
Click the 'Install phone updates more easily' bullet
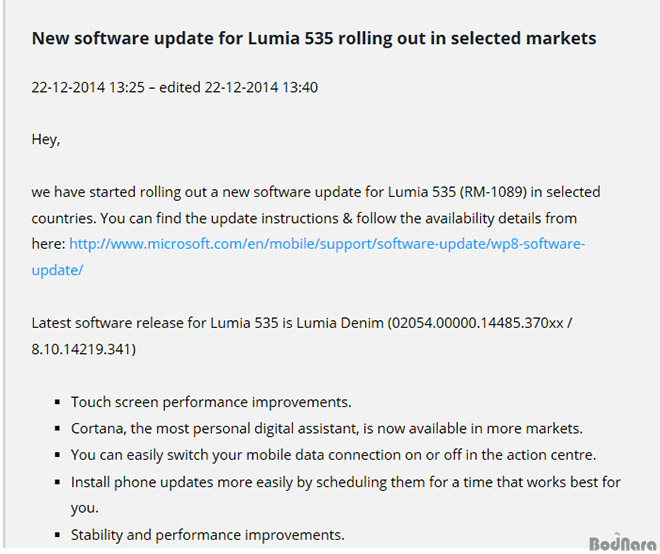[346, 495]
